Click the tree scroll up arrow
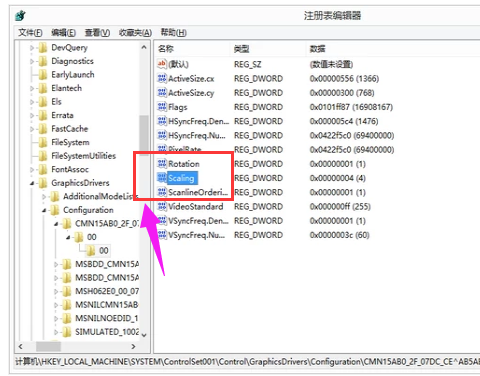Viewport: 480px width, 376px height. [x=144, y=47]
